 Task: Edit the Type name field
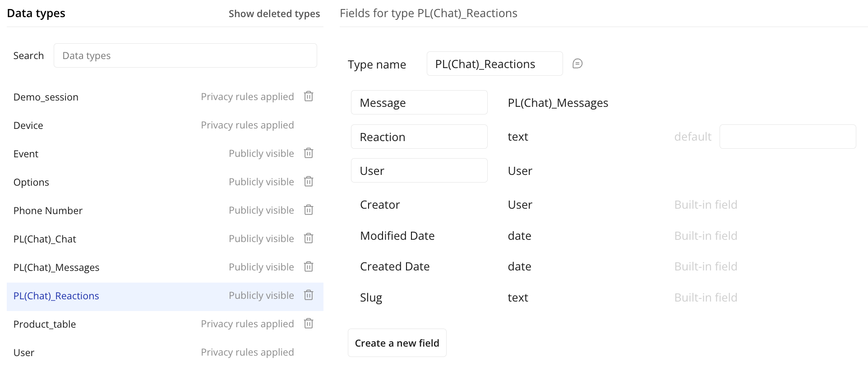(494, 64)
